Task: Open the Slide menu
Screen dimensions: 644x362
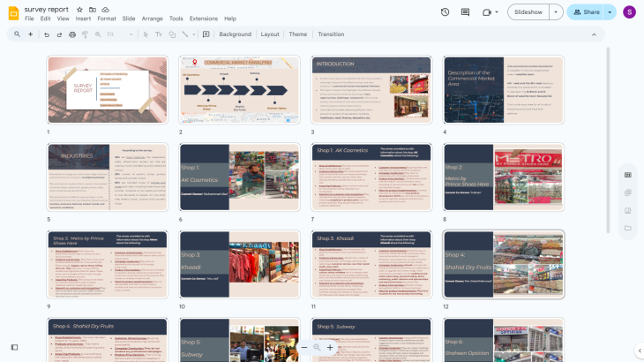Action: [129, 19]
